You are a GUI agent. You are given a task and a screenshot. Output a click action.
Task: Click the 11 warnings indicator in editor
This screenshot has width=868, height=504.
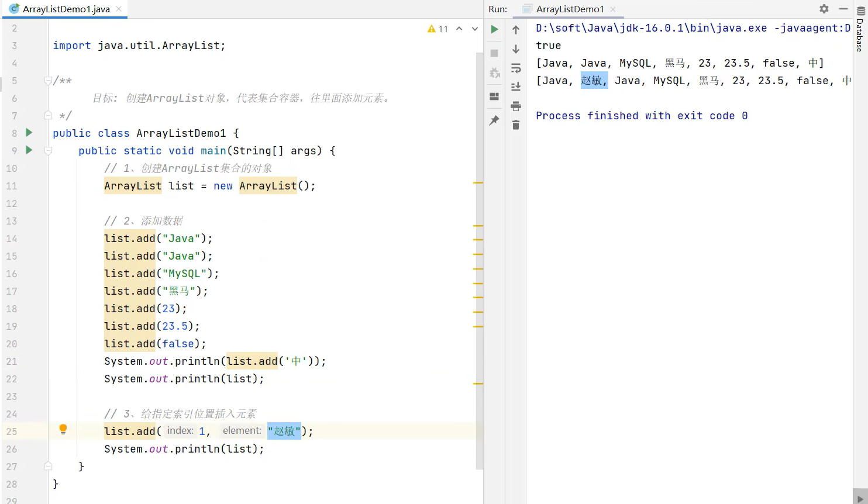pyautogui.click(x=438, y=29)
